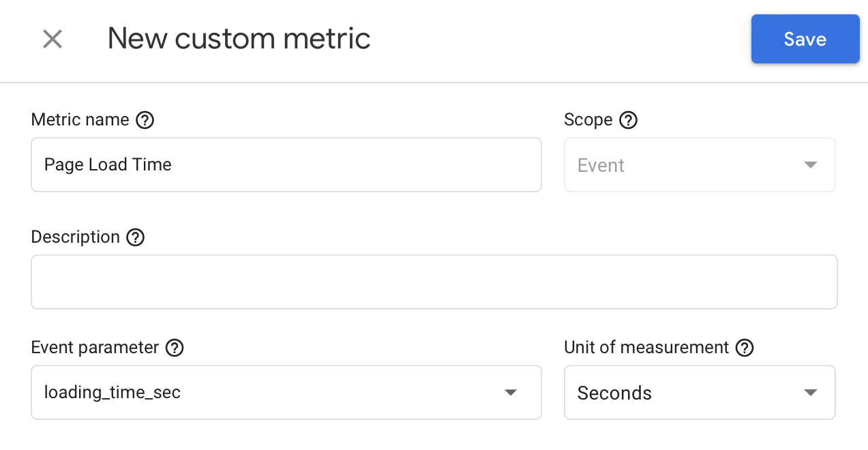Click the Metric name label text
The image size is (868, 450).
point(80,120)
